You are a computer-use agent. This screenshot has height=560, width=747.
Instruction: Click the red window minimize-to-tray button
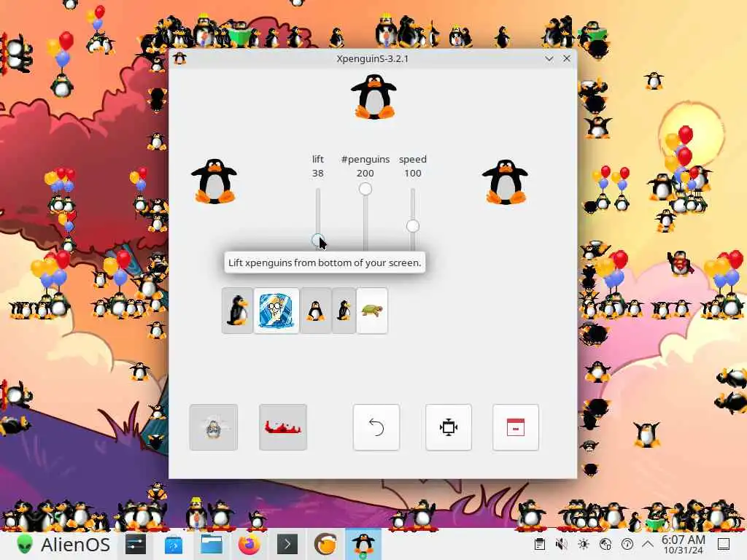click(x=516, y=427)
